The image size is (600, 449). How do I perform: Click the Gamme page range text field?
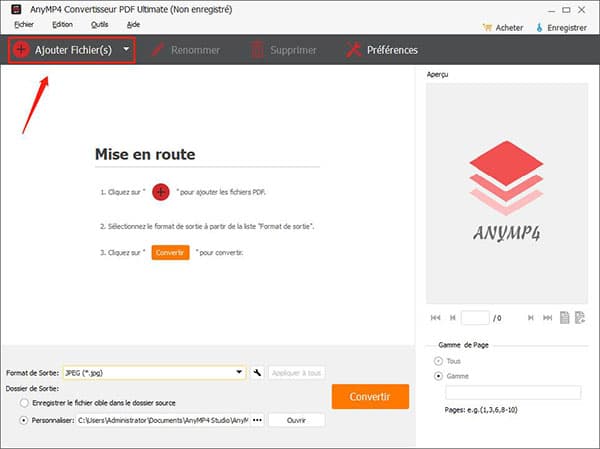(513, 393)
